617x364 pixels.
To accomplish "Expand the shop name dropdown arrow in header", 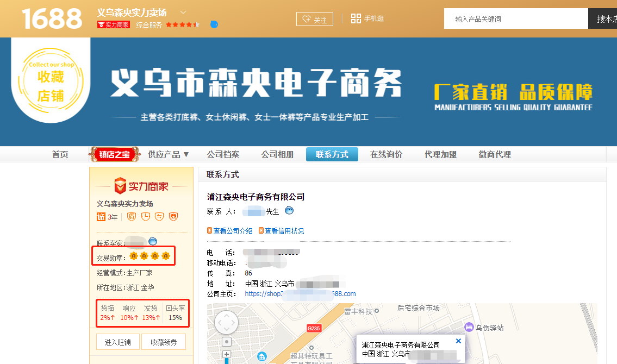I will click(x=183, y=12).
